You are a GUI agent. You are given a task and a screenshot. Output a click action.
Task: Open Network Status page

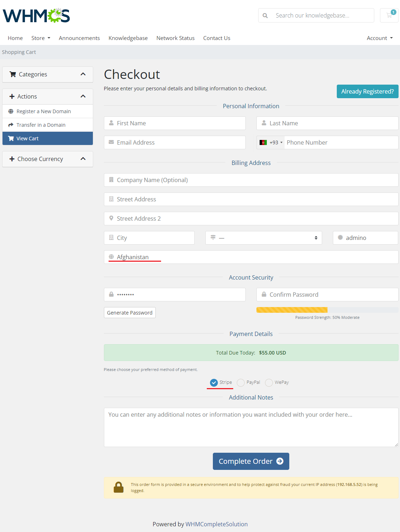(175, 38)
